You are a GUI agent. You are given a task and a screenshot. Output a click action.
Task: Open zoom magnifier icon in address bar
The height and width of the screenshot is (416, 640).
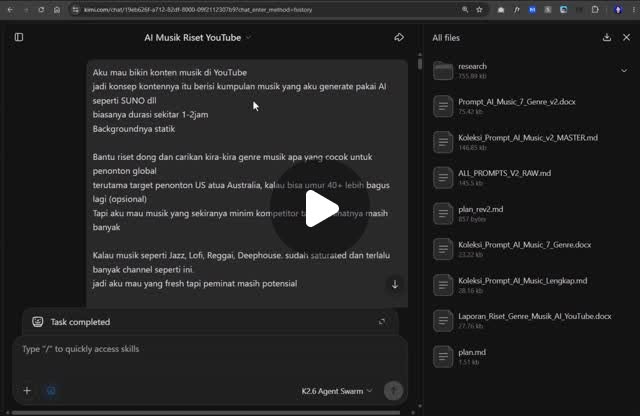click(x=465, y=9)
